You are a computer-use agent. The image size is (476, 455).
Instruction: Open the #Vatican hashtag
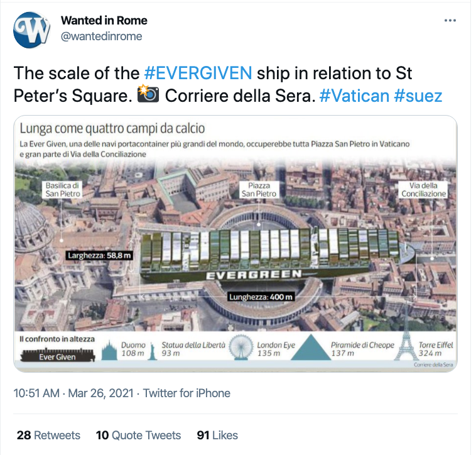pyautogui.click(x=354, y=96)
